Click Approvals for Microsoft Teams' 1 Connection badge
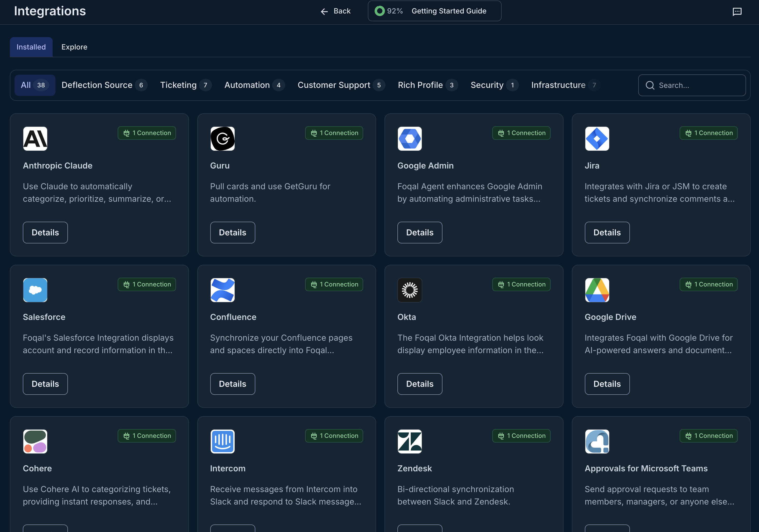Viewport: 759px width, 532px height. [x=708, y=436]
